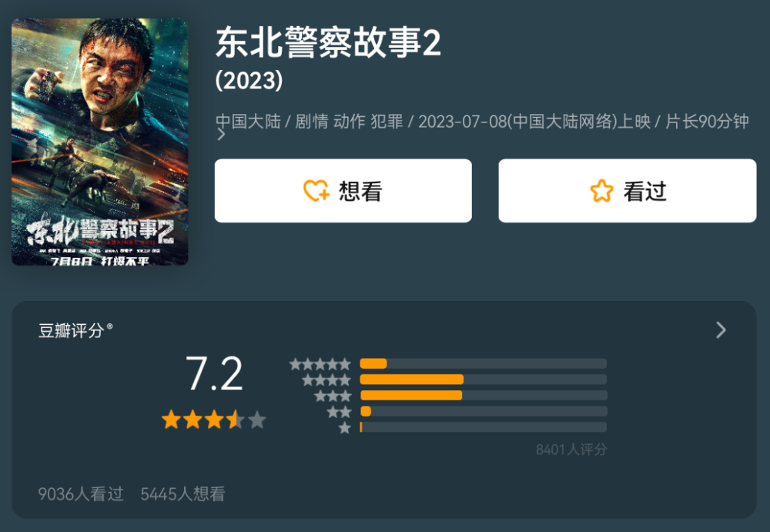
Task: Click the five-star rating row stars
Action: click(320, 364)
